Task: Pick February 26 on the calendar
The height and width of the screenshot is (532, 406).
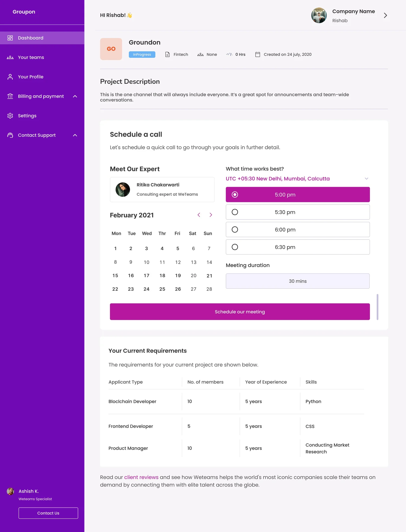Action: click(x=178, y=289)
